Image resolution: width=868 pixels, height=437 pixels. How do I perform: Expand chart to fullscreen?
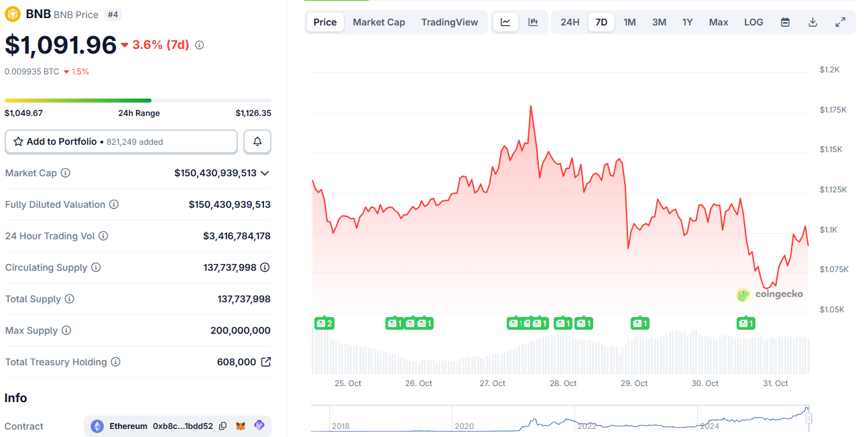click(x=841, y=21)
